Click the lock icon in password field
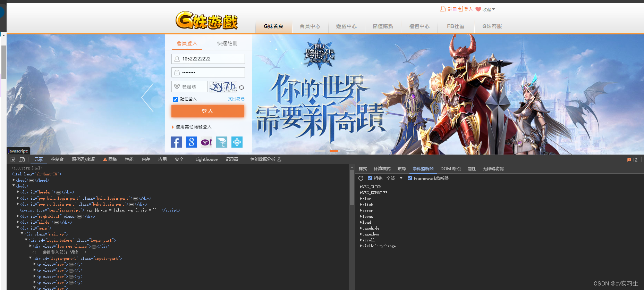The image size is (644, 290). tap(177, 72)
